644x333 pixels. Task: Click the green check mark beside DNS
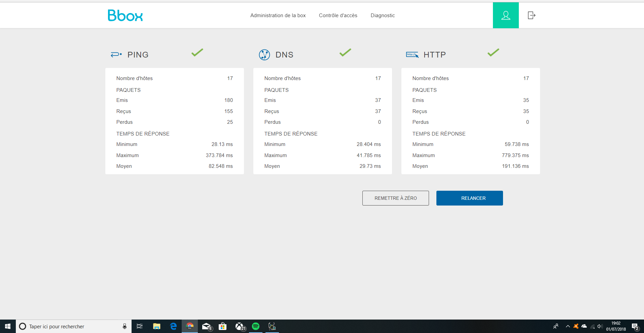[345, 52]
